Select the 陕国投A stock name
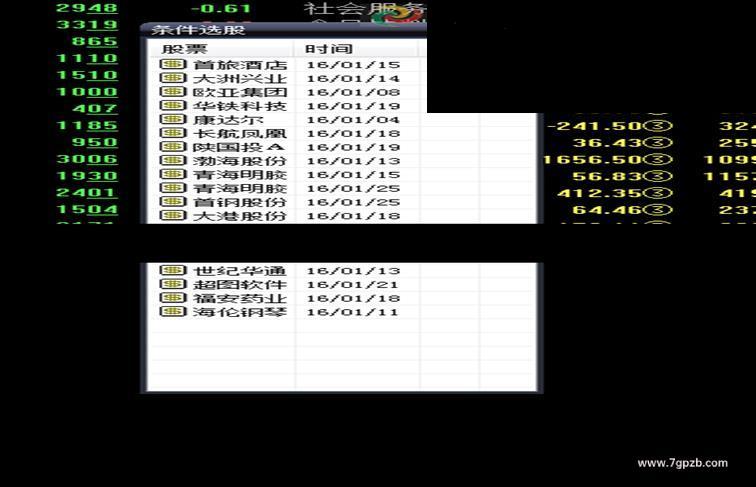Image resolution: width=756 pixels, height=487 pixels. (x=238, y=147)
